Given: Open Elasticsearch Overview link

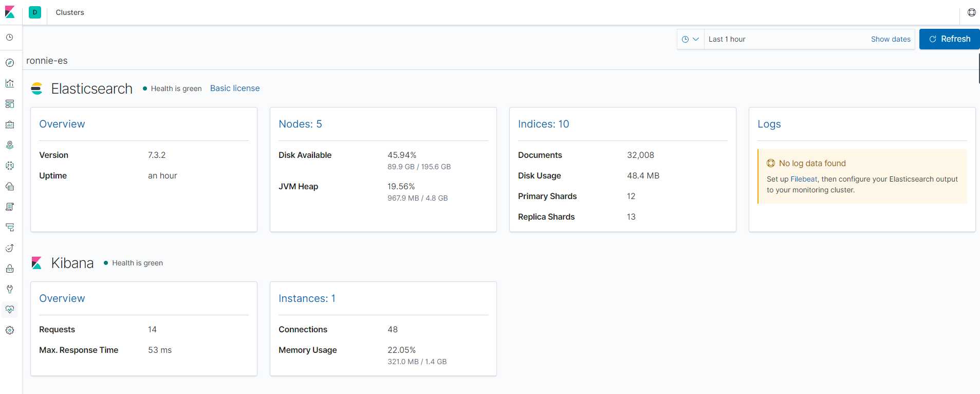Looking at the screenshot, I should tap(62, 124).
